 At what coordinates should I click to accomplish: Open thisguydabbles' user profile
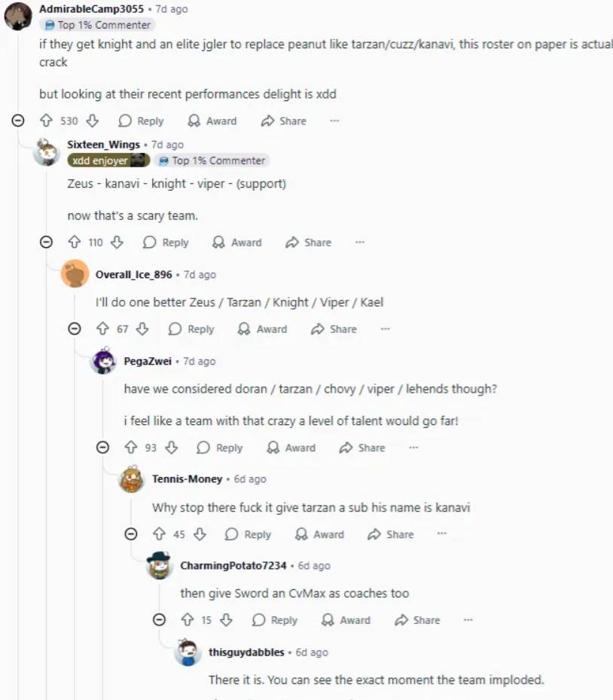[246, 653]
